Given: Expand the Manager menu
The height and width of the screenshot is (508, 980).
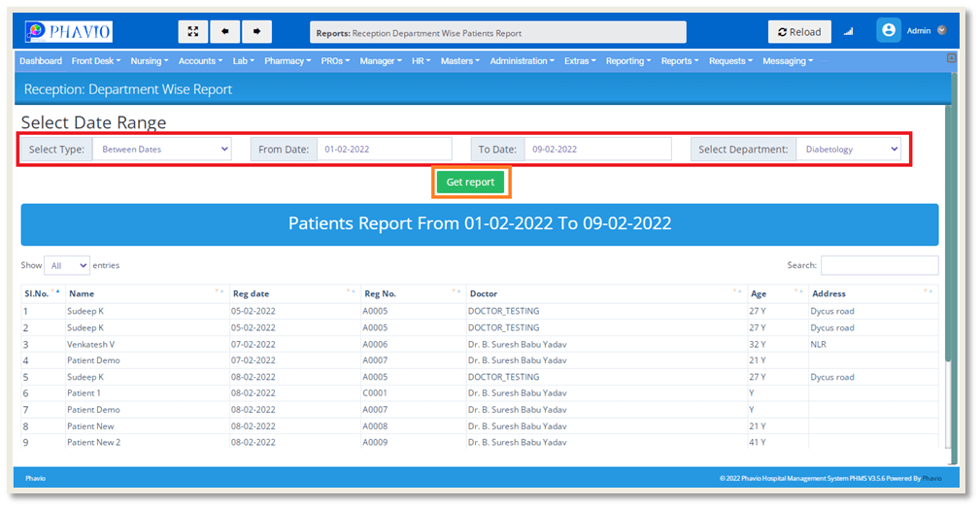Looking at the screenshot, I should click(x=381, y=60).
